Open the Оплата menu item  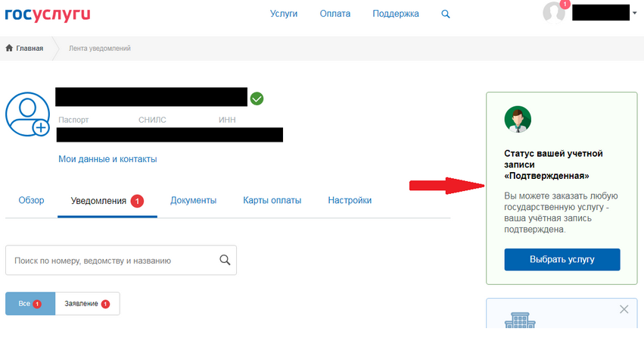(x=334, y=14)
